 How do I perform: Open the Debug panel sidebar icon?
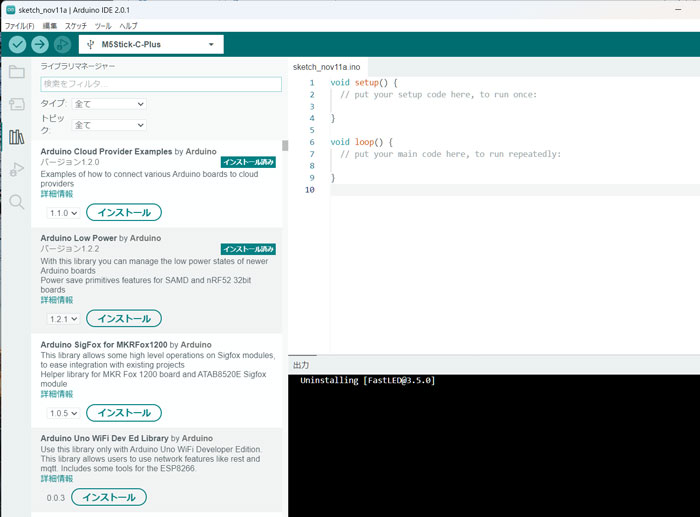coord(17,170)
